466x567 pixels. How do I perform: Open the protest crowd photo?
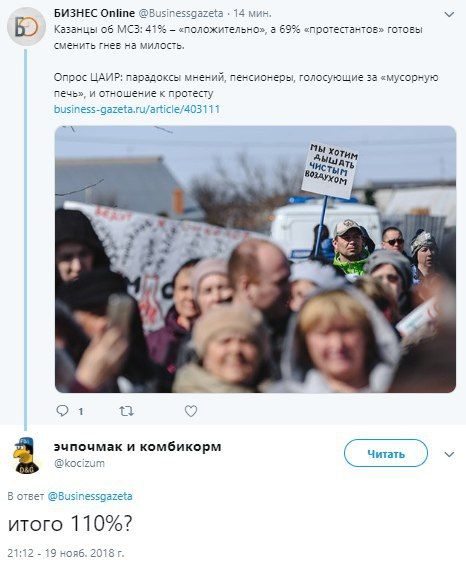[255, 259]
